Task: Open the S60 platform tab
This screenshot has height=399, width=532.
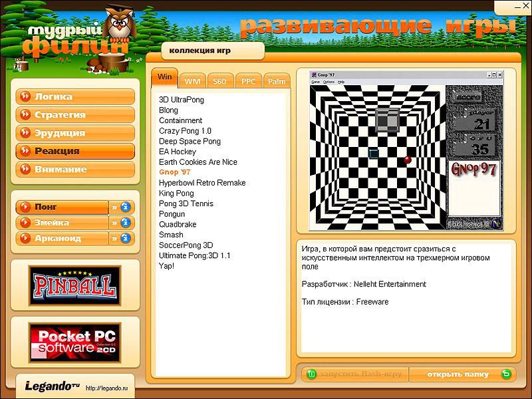Action: coord(219,81)
